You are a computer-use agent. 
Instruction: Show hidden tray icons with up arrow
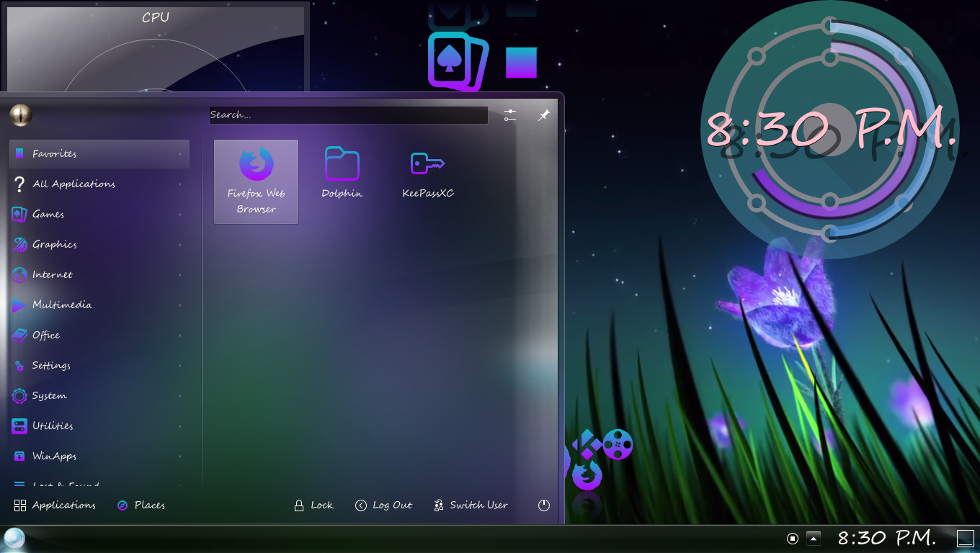click(814, 538)
